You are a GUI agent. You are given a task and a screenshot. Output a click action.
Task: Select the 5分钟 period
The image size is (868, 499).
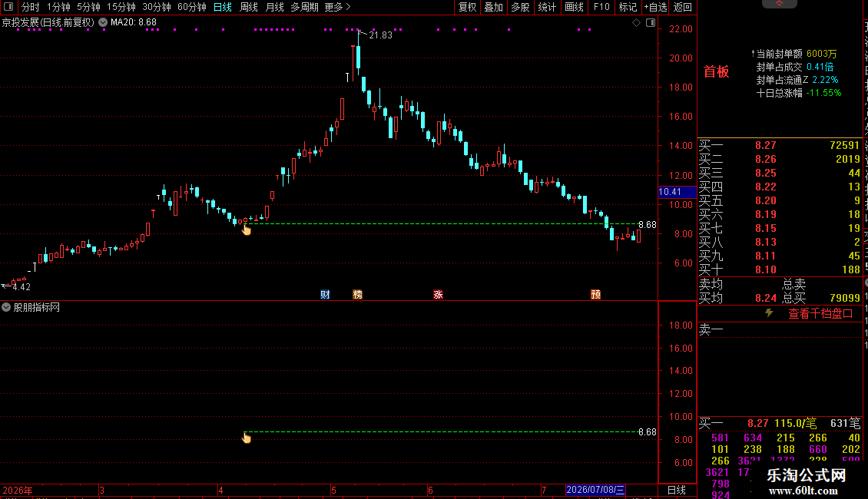(x=88, y=7)
